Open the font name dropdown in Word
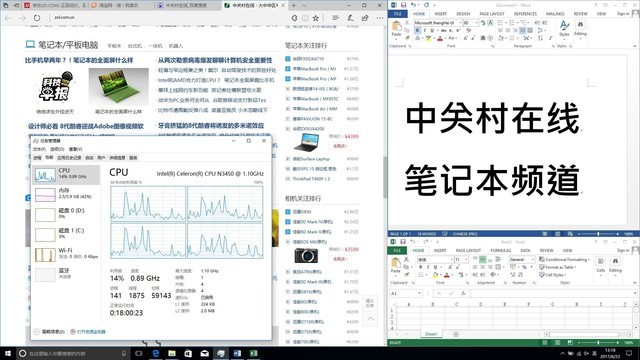Screen dimensions: 640x360 [460, 23]
